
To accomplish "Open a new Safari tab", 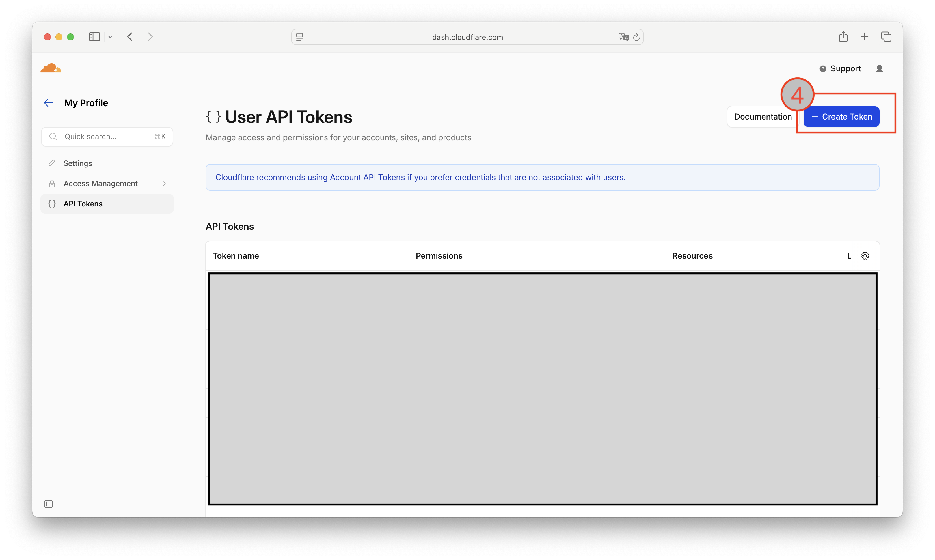I will point(865,37).
